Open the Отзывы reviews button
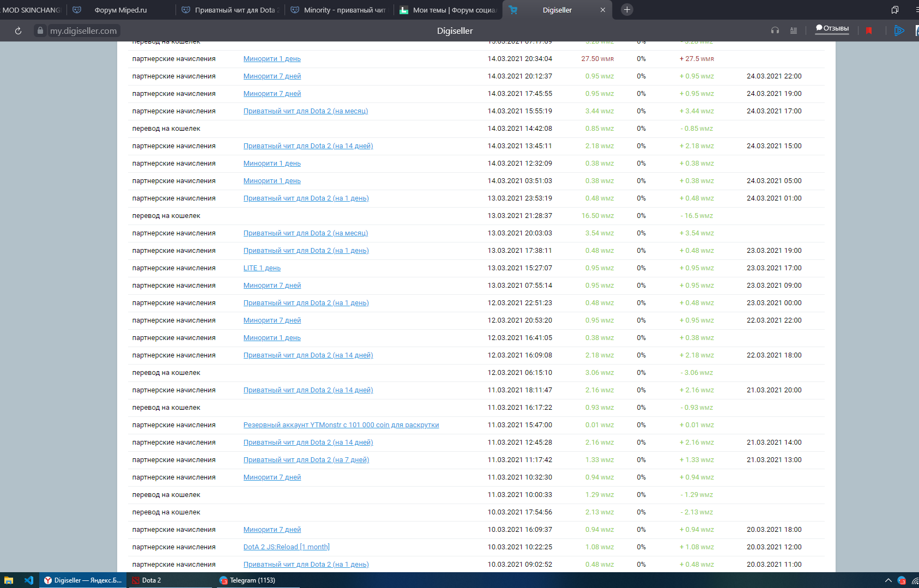This screenshot has height=588, width=919. coord(832,29)
